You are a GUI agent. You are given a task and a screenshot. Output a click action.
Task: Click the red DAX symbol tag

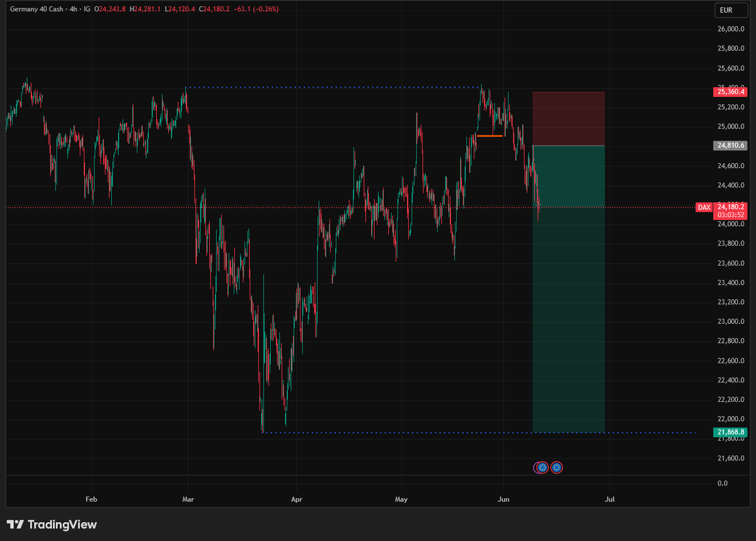[x=704, y=207]
